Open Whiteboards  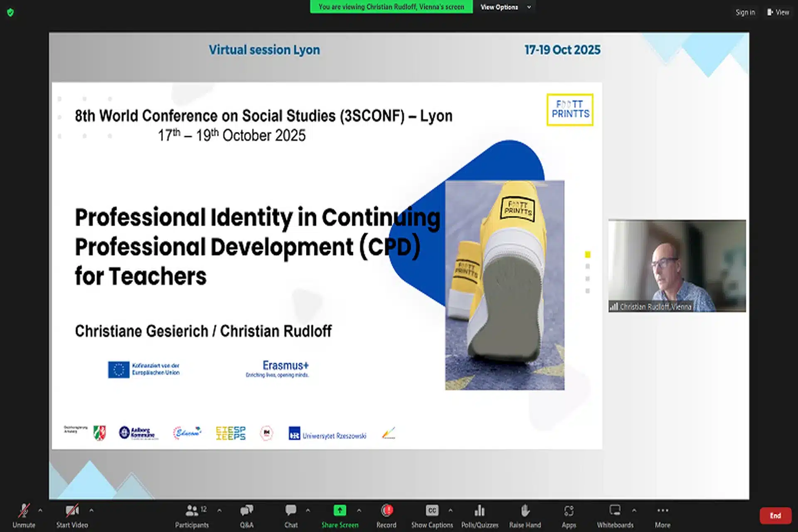point(615,515)
